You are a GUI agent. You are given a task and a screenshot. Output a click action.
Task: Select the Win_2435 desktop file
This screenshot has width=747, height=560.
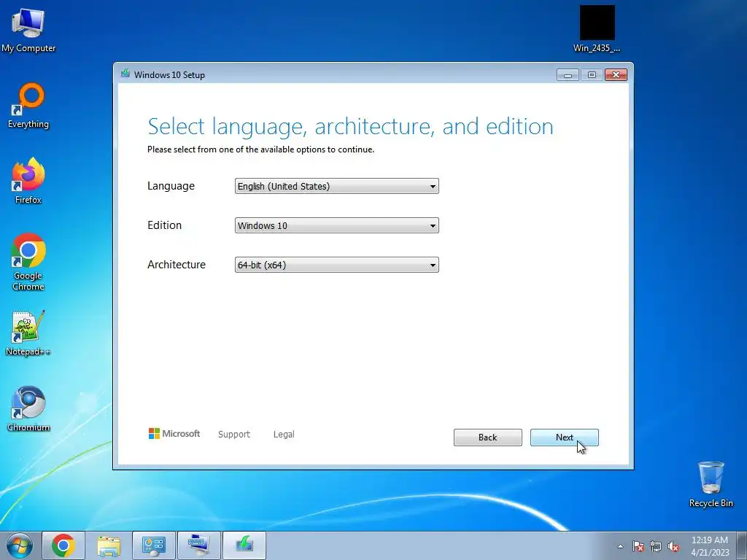(597, 28)
